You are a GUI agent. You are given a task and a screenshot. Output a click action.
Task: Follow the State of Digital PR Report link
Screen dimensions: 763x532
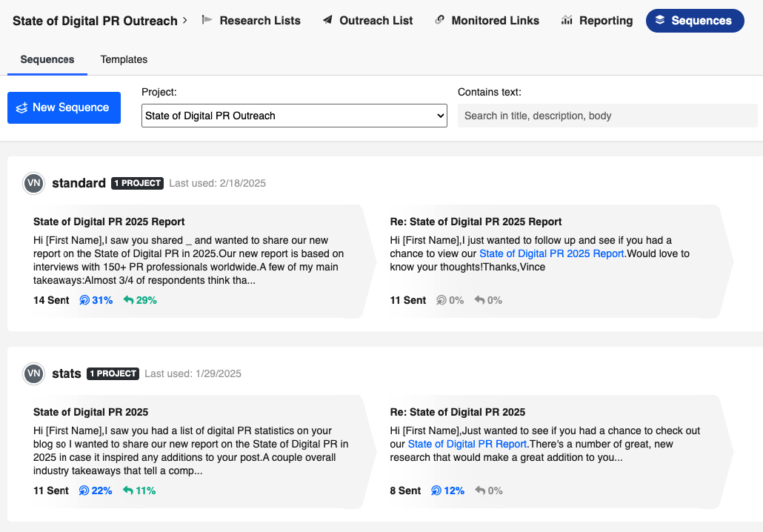[467, 444]
